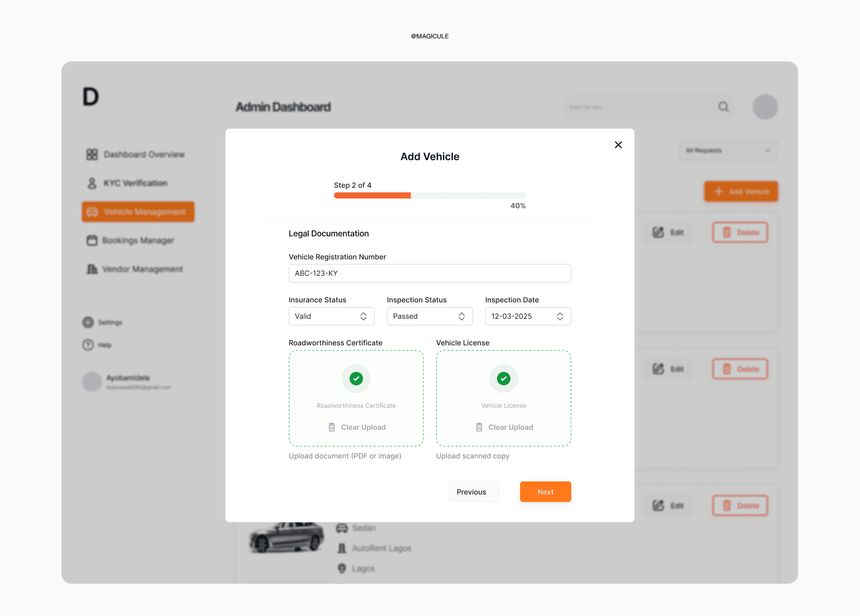860x616 pixels.
Task: Click the Sedan vehicle type icon
Action: click(x=342, y=528)
